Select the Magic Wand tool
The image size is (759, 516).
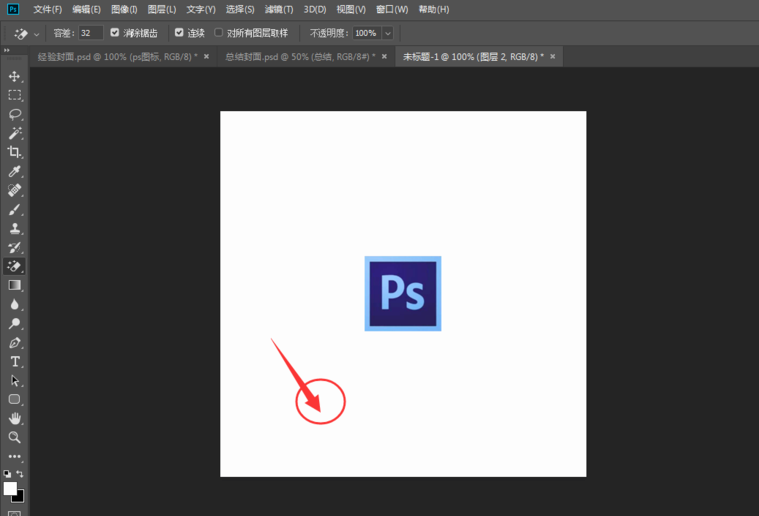coord(15,133)
